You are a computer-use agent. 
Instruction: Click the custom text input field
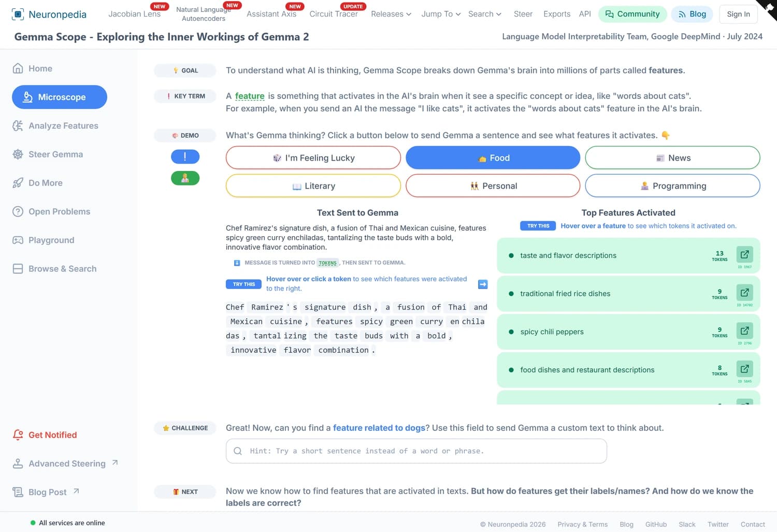416,451
